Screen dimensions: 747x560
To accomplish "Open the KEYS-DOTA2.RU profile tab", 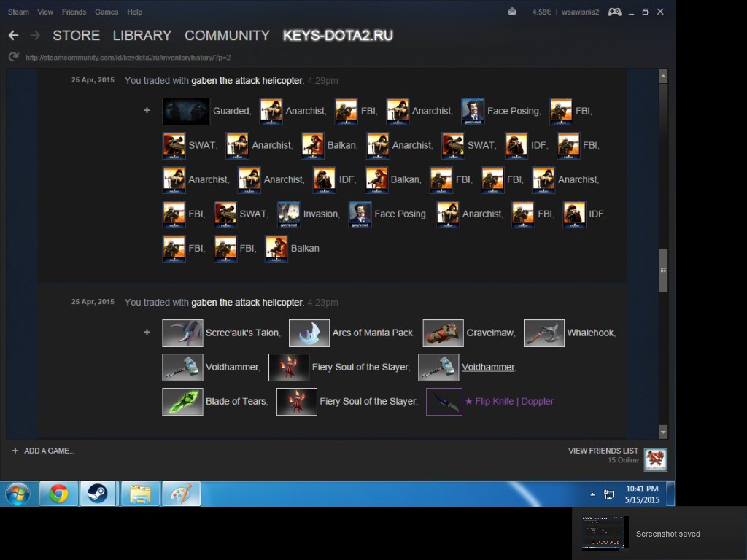I will [338, 36].
